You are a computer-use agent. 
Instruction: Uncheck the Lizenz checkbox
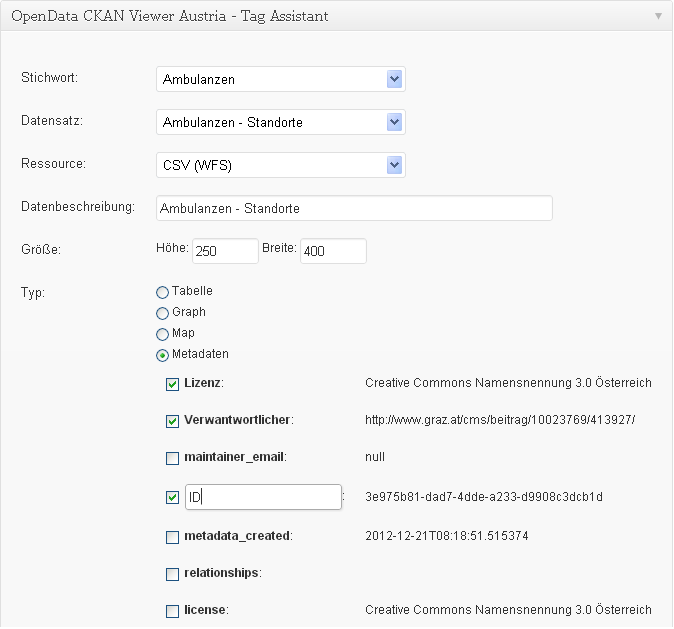pyautogui.click(x=172, y=384)
